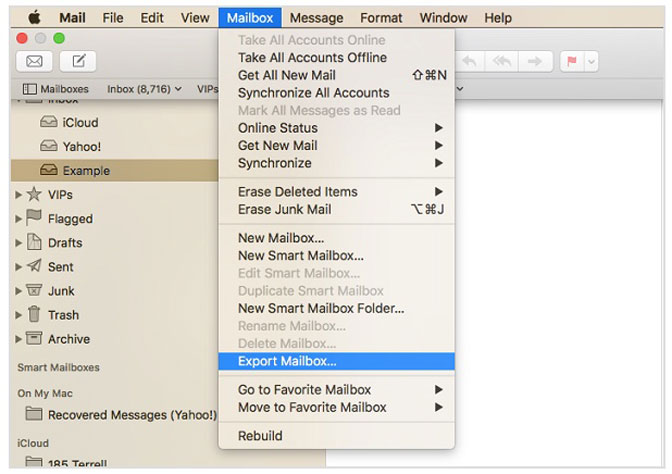Image resolution: width=672 pixels, height=474 pixels.
Task: Click the Sent paper plane icon
Action: [x=34, y=266]
